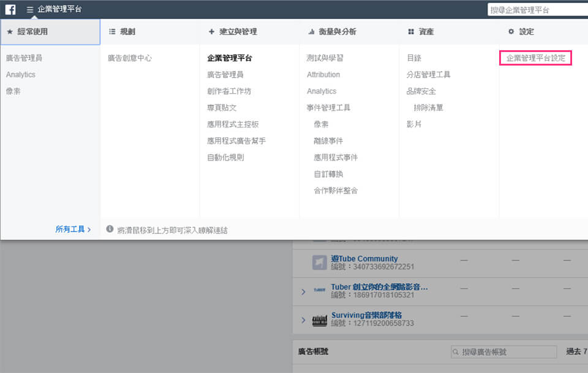Click the 遊Tube Community page thumbnail
Screen dimensions: 588x373
tap(319, 263)
